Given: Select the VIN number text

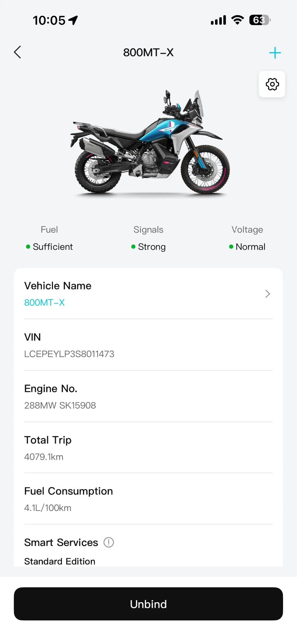Looking at the screenshot, I should [69, 354].
